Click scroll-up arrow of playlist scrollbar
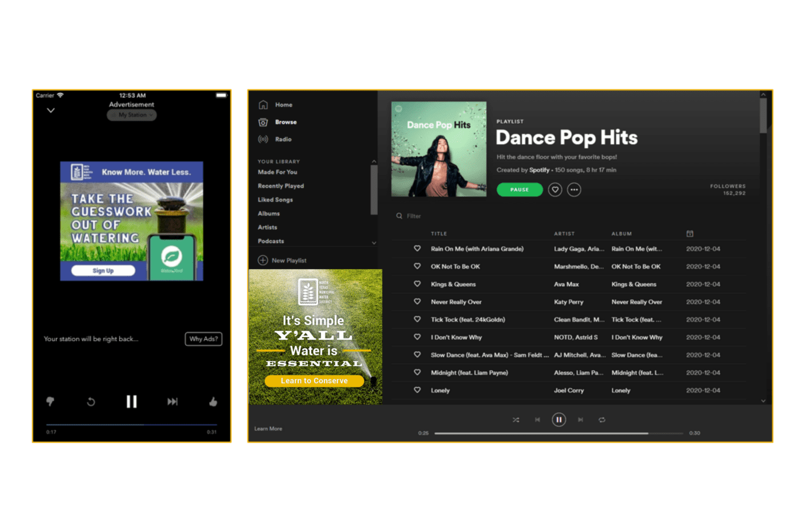Screen dimensions: 799x532 pyautogui.click(x=763, y=95)
